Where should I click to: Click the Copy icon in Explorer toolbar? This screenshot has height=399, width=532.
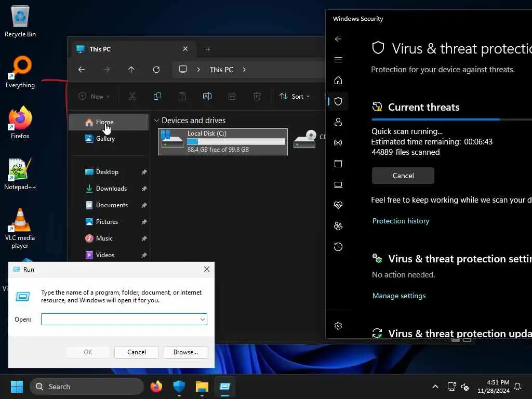pos(157,96)
